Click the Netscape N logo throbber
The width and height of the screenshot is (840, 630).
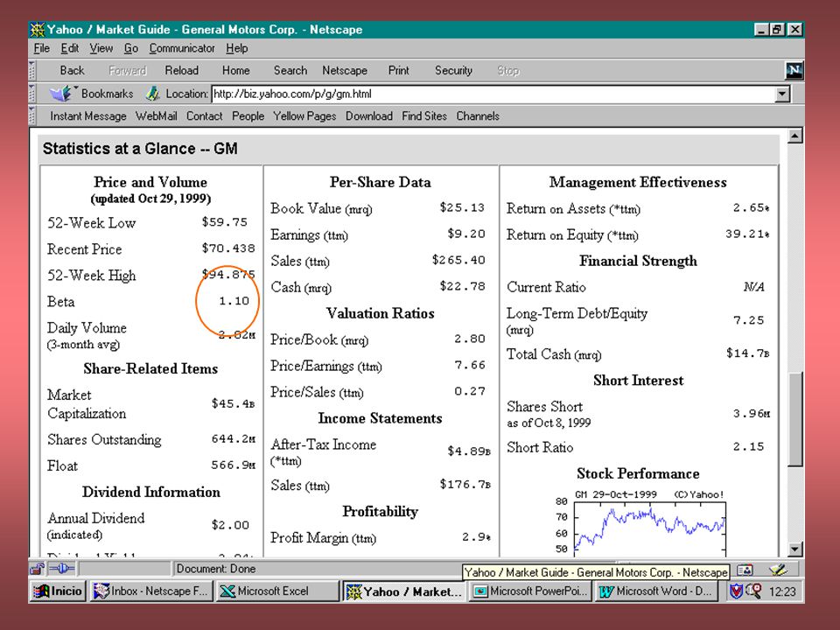[x=794, y=70]
